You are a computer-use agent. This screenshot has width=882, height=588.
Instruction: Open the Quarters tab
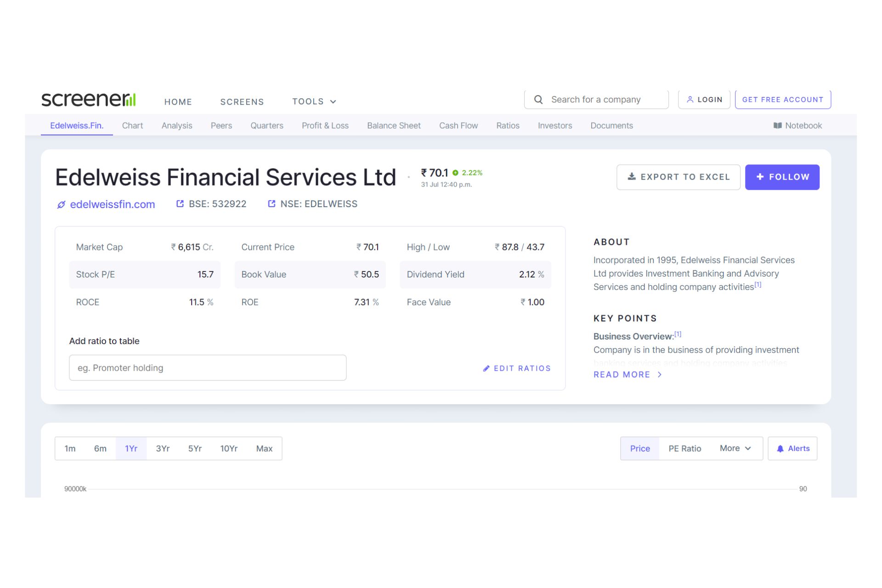(266, 125)
